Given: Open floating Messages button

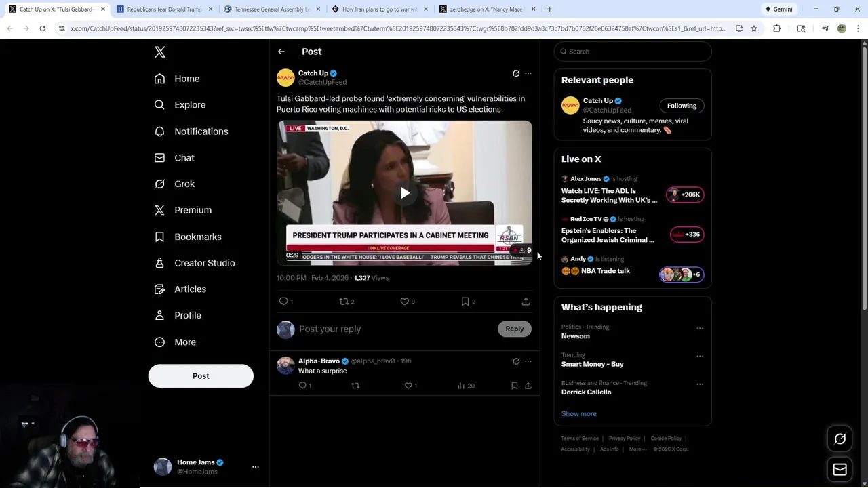Looking at the screenshot, I should [840, 470].
